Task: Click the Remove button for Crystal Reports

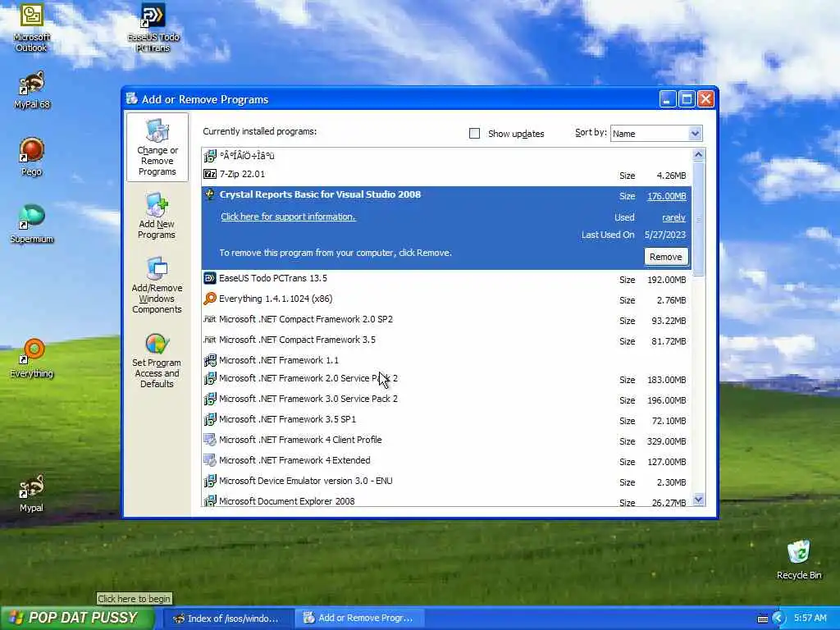Action: (x=666, y=257)
